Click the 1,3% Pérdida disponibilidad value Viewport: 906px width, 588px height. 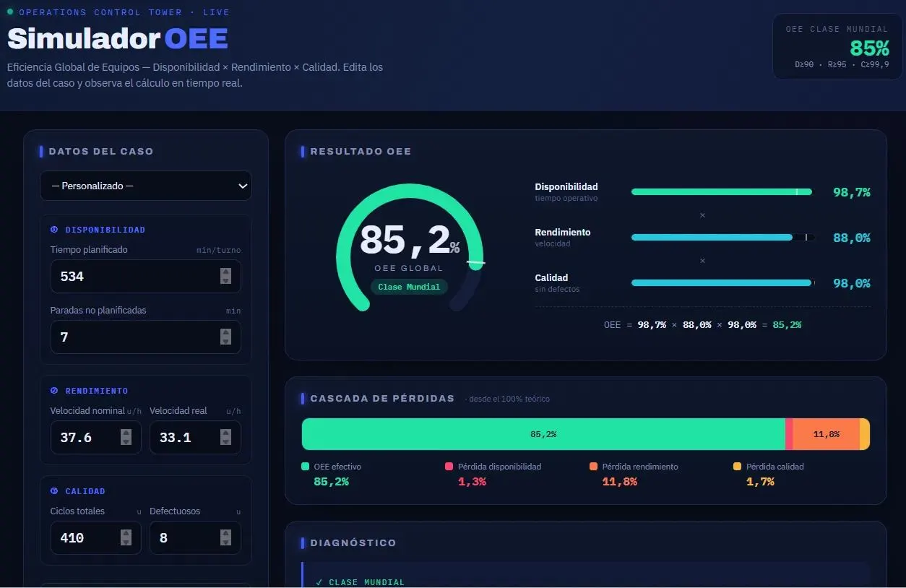(472, 481)
